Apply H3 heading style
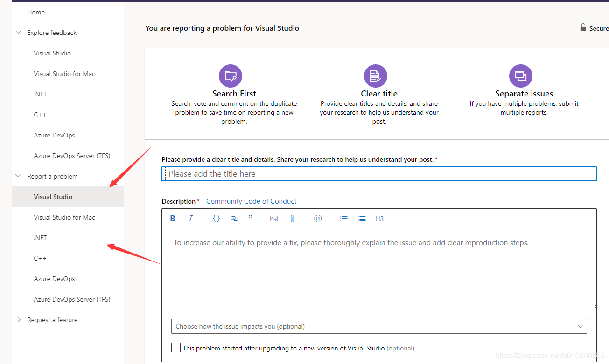 coord(379,219)
